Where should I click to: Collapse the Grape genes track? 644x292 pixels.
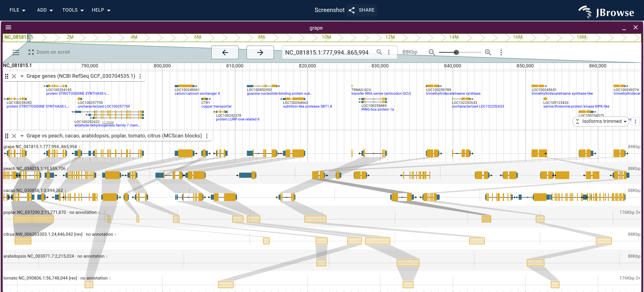pos(22,76)
